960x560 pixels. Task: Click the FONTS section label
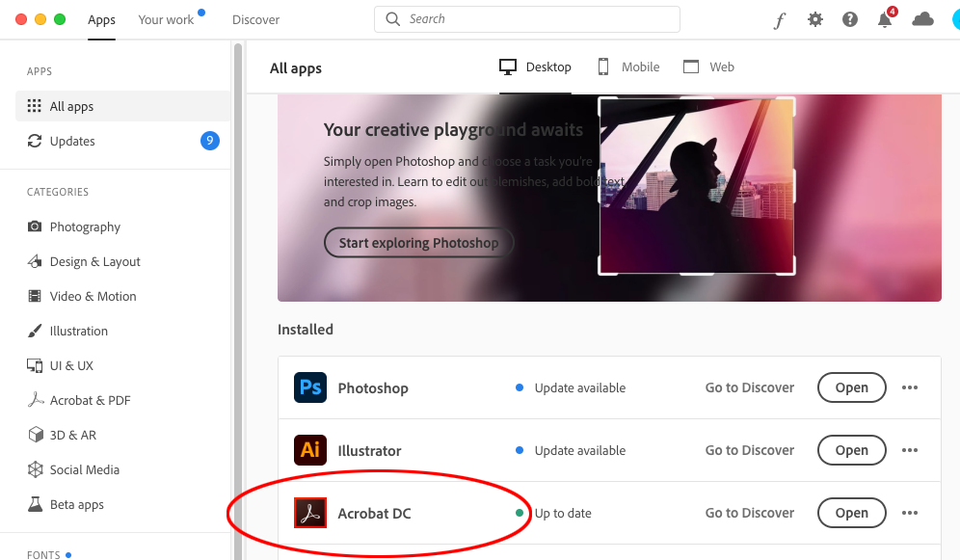click(43, 554)
